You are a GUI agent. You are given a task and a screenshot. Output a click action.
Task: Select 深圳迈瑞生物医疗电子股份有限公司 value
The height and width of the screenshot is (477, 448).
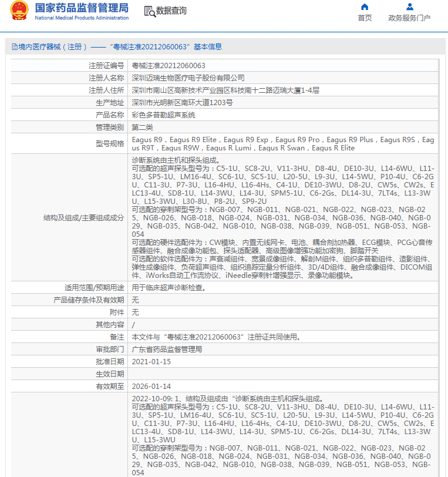(188, 78)
